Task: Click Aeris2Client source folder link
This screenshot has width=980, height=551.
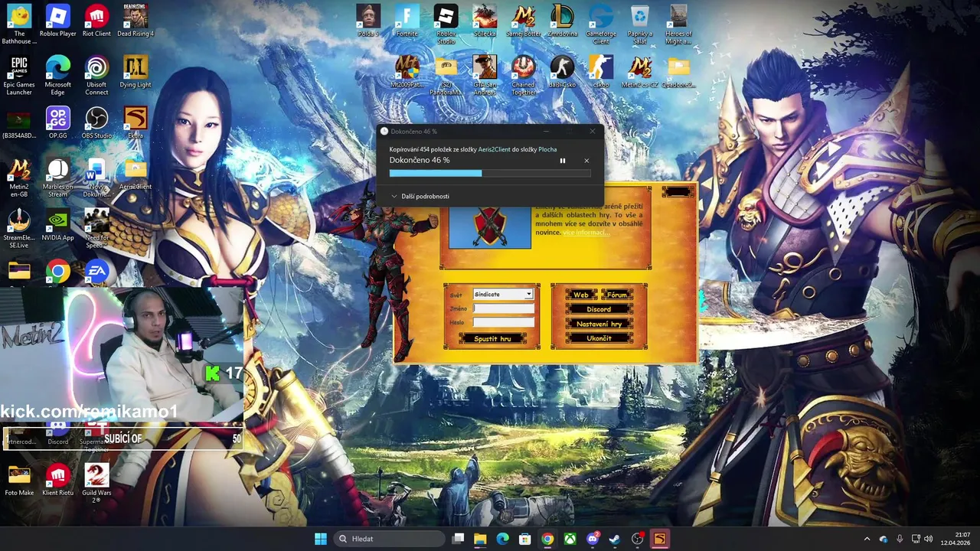Action: click(494, 149)
